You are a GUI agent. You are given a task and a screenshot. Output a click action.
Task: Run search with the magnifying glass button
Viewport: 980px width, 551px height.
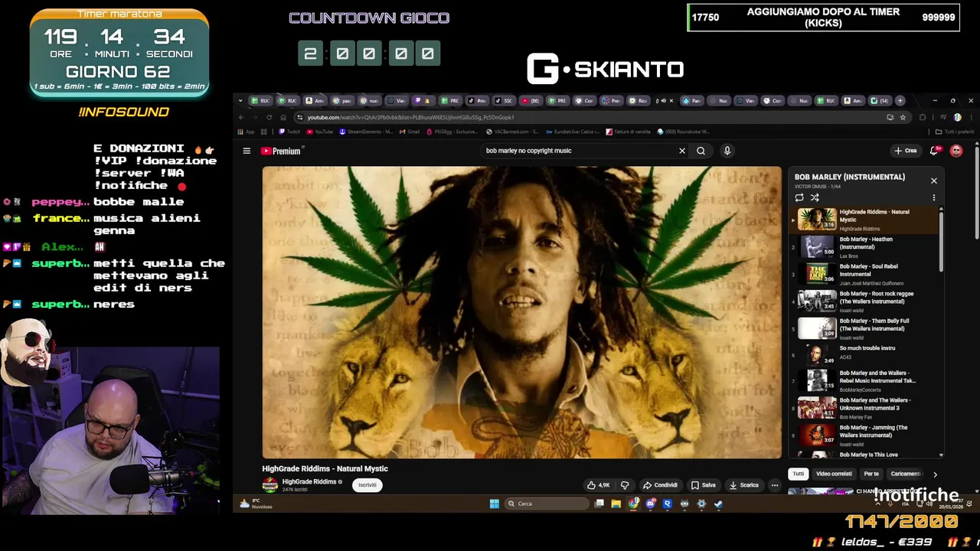(x=701, y=151)
